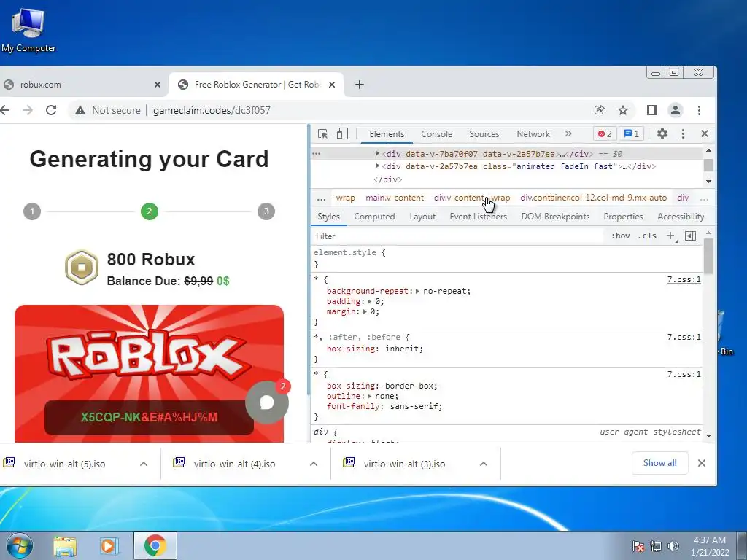The height and width of the screenshot is (560, 747).
Task: Switch to the Sources tab
Action: pyautogui.click(x=484, y=134)
